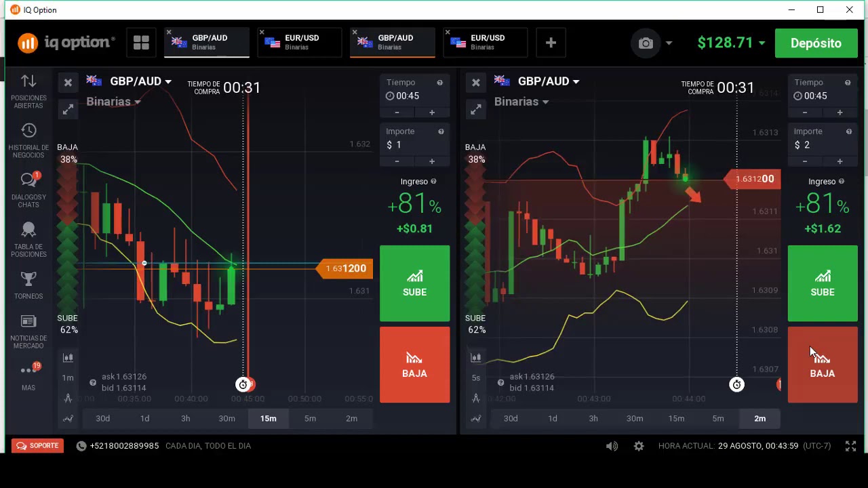Expand the left GBP/AUD chart to fullscreen
This screenshot has height=488, width=868.
tap(68, 109)
